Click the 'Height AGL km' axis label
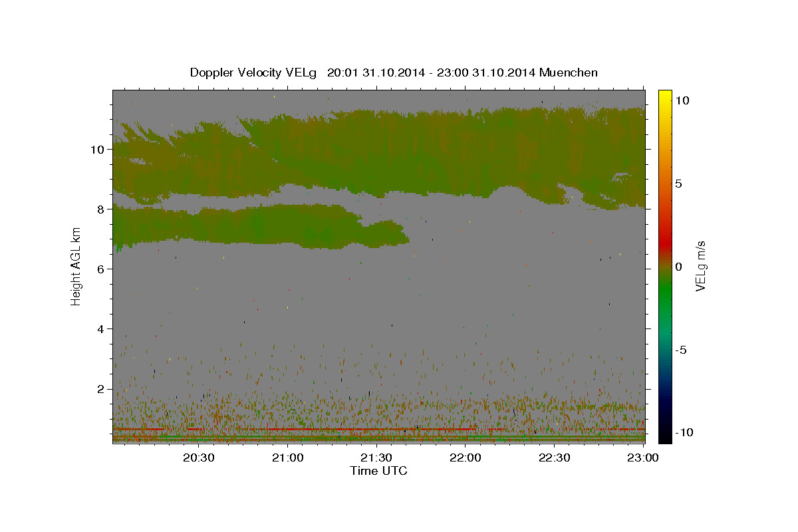This screenshot has height=532, width=798. [76, 266]
